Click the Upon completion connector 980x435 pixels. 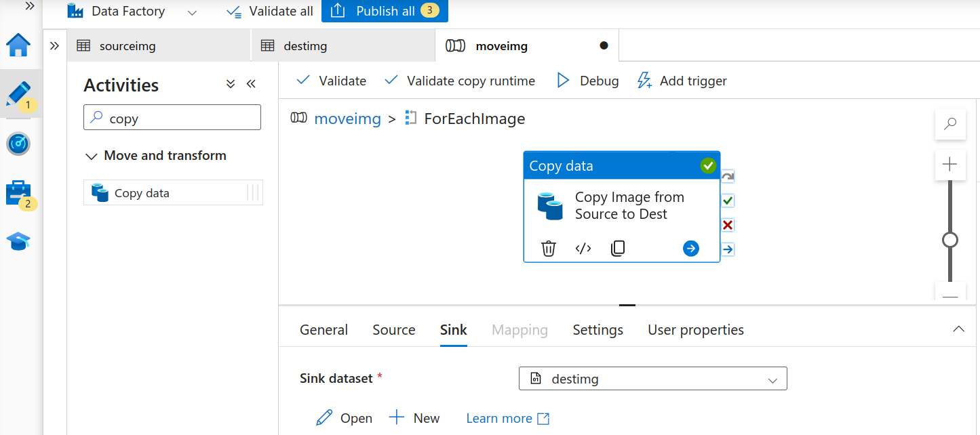[728, 249]
